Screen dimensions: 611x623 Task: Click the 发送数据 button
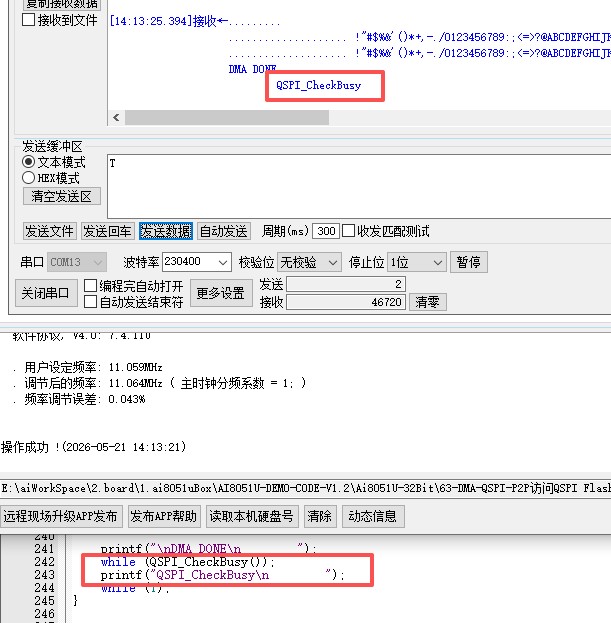(x=166, y=231)
